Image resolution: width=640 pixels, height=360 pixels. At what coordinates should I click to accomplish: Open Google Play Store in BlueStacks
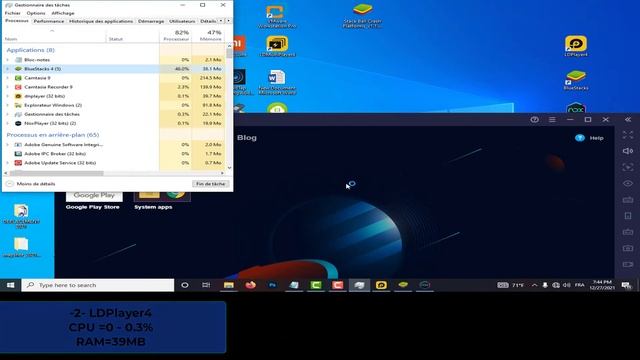[93, 200]
